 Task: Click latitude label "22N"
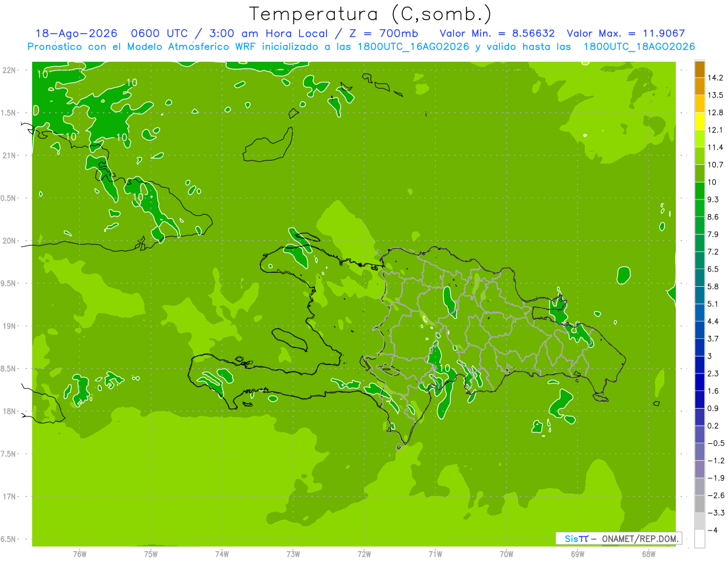coord(9,70)
